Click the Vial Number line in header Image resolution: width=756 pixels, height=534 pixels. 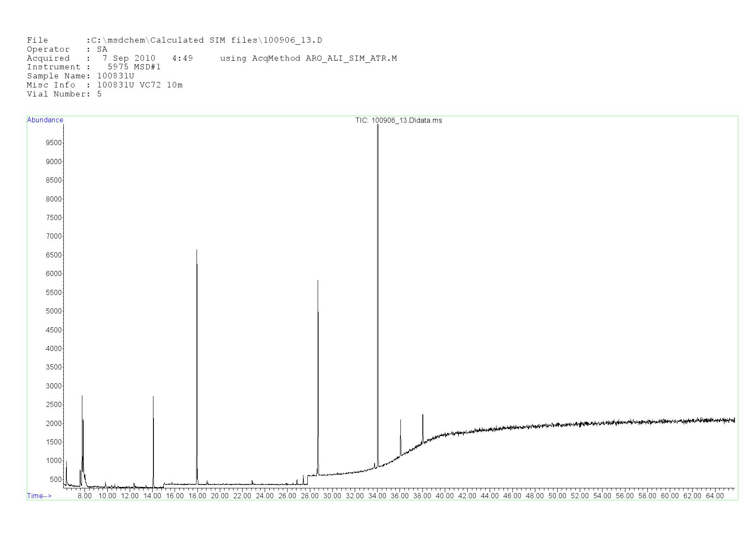tap(64, 94)
